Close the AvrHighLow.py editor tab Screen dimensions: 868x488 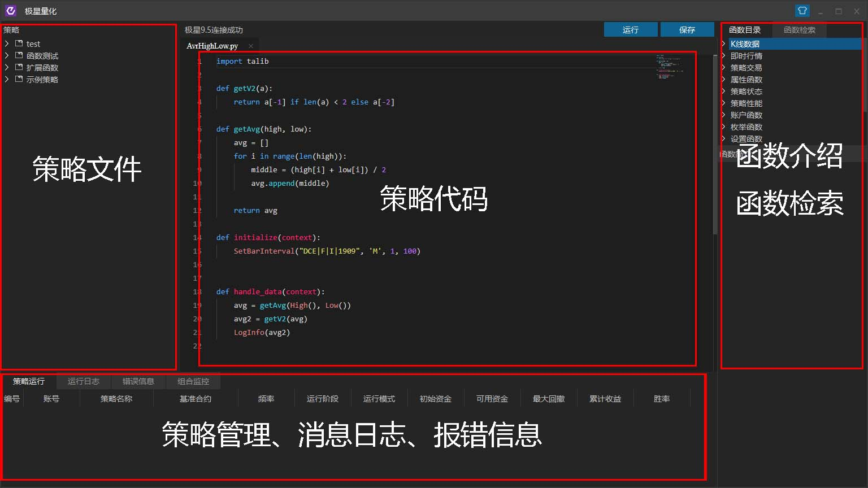251,46
